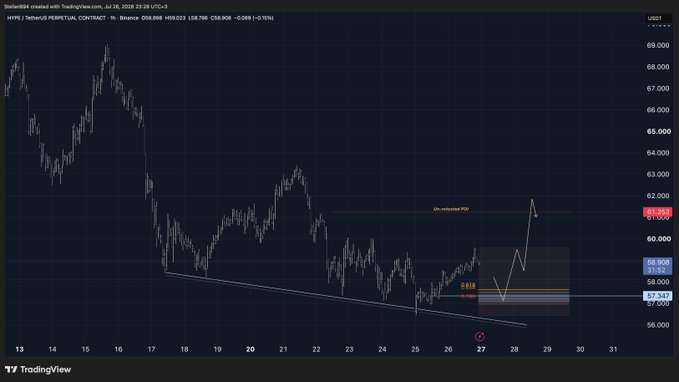Click the 63.000 price axis label
The height and width of the screenshot is (382, 679).
click(x=657, y=175)
